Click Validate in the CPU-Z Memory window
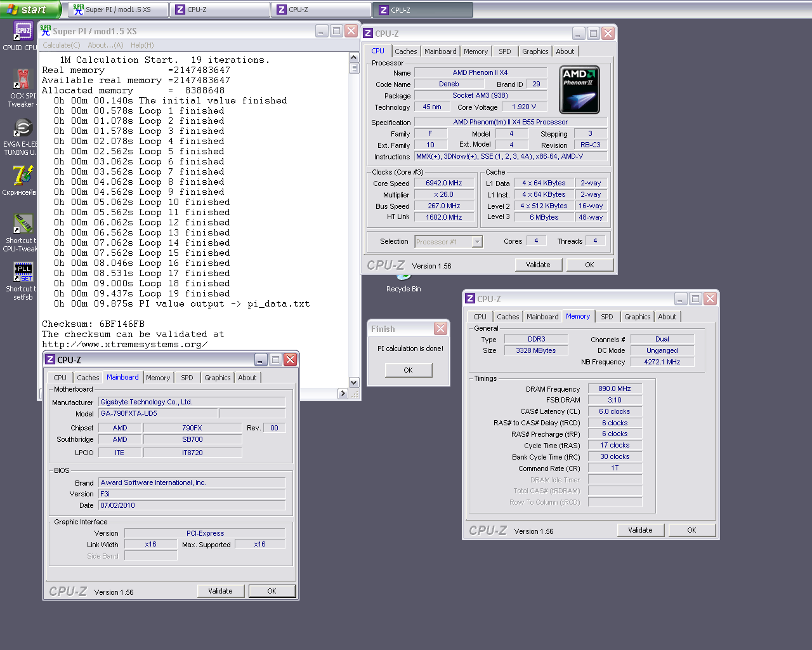This screenshot has width=812, height=650. coord(640,530)
